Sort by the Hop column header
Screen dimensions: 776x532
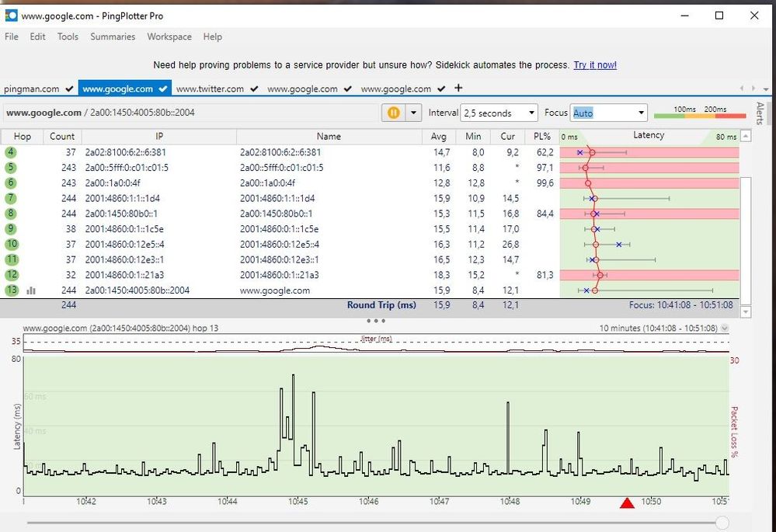23,136
